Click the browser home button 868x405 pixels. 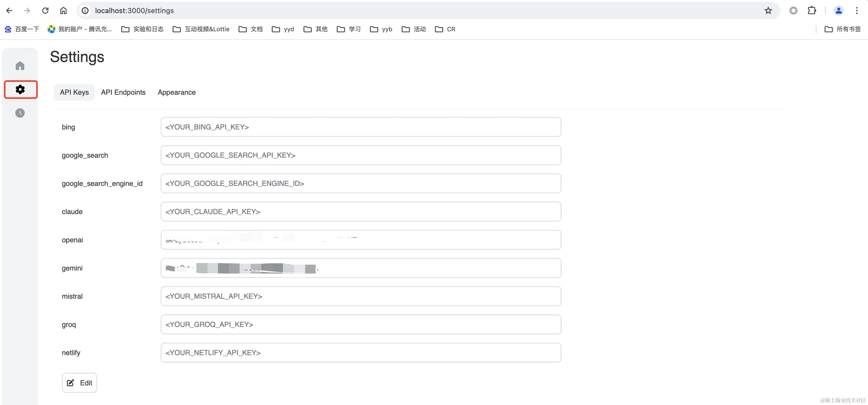(x=63, y=10)
